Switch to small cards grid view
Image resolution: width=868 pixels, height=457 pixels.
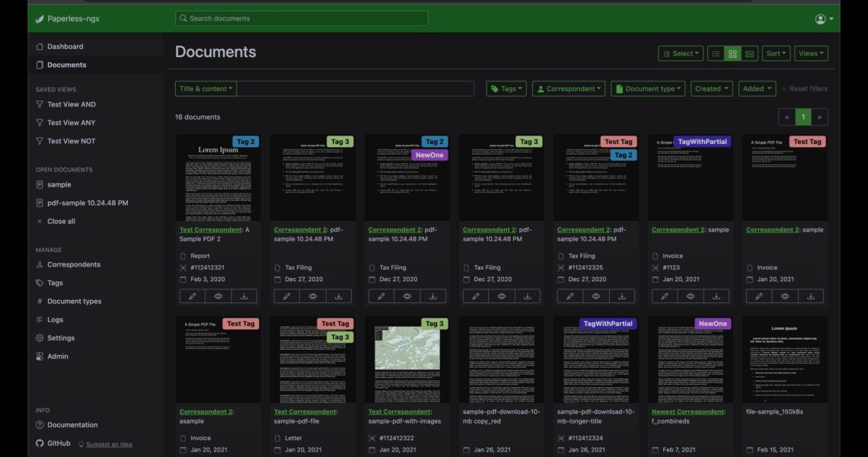tap(732, 53)
